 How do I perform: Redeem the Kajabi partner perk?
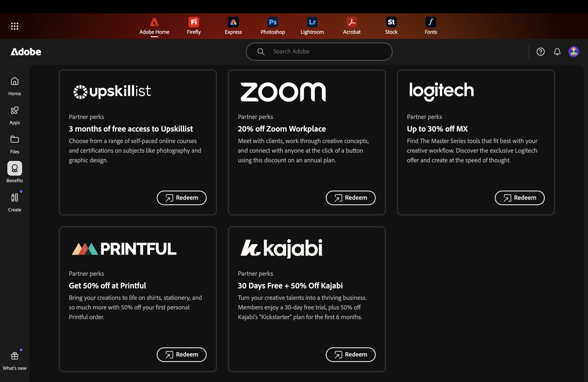(350, 355)
